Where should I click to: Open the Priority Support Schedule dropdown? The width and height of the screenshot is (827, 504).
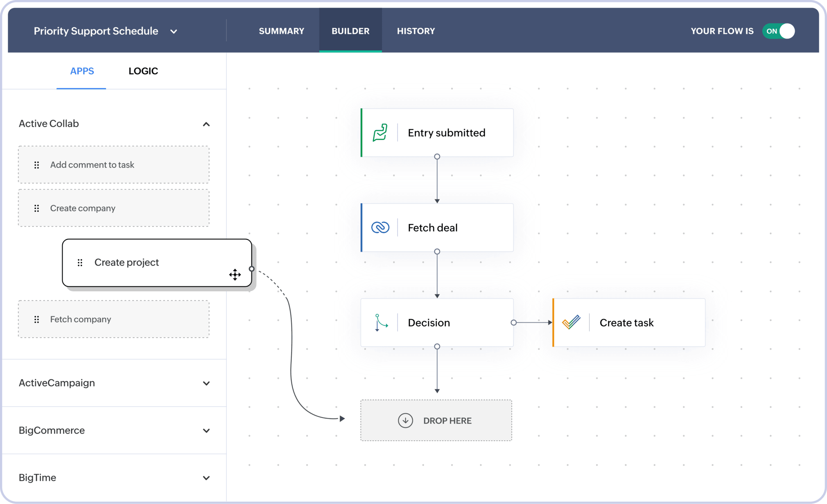(x=174, y=32)
